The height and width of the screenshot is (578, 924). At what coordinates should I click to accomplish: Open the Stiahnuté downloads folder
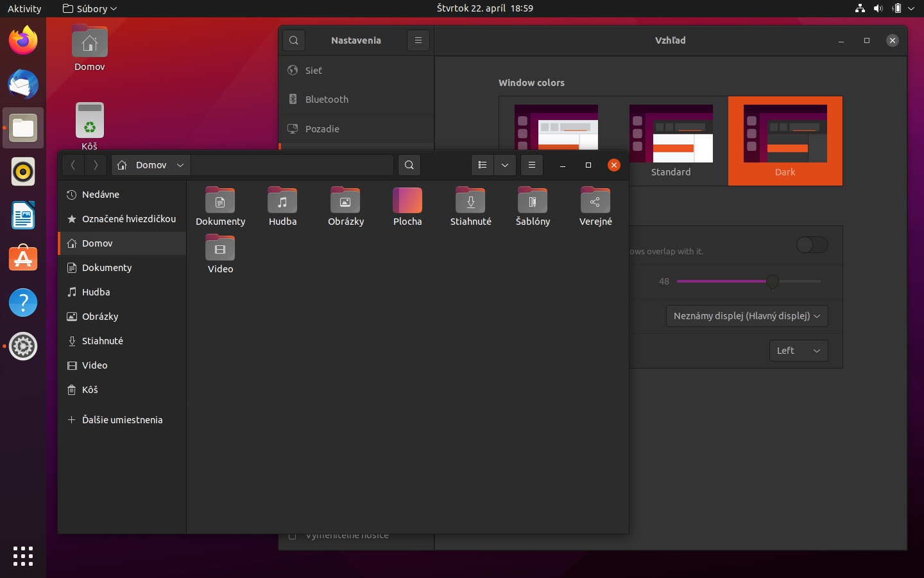(x=470, y=206)
